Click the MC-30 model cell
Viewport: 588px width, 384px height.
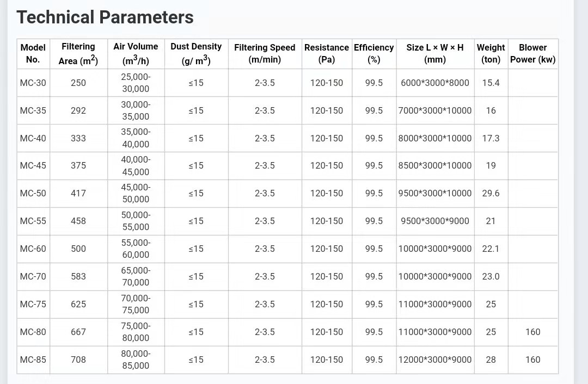[33, 83]
